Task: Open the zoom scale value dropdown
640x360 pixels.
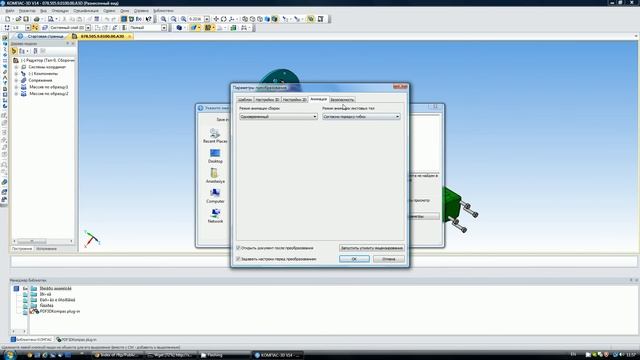Action: (x=207, y=19)
